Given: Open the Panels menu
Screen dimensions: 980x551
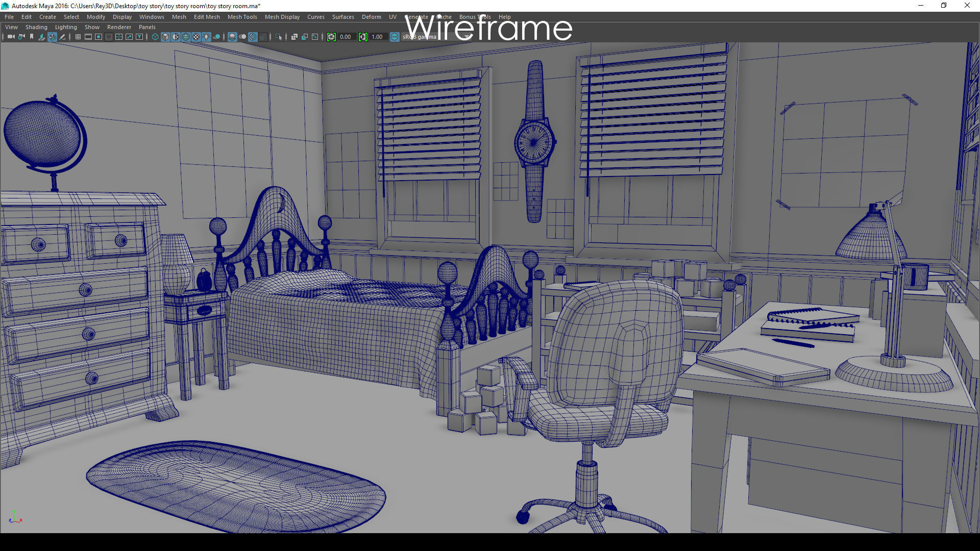Looking at the screenshot, I should tap(147, 27).
